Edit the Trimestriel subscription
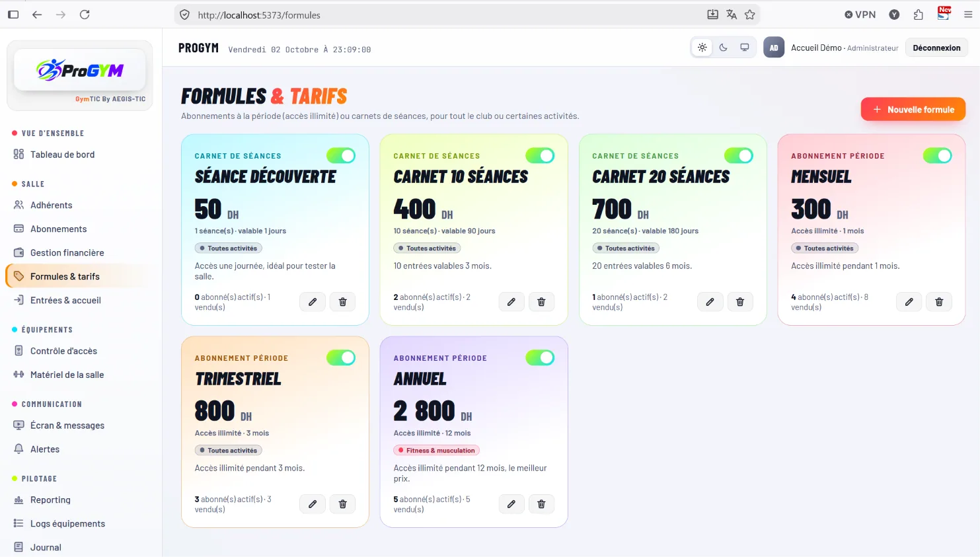980x557 pixels. tap(313, 504)
